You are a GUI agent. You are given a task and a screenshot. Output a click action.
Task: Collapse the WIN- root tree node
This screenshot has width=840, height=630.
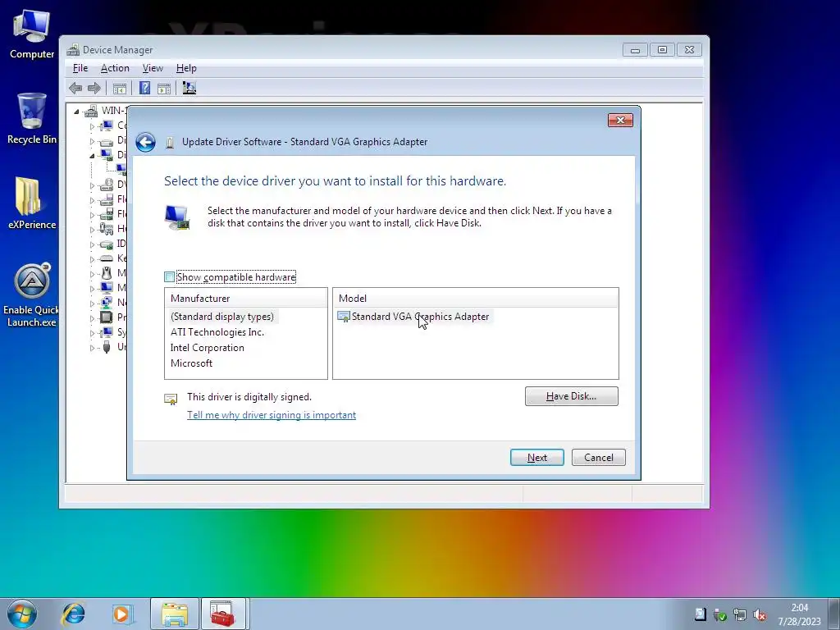click(x=76, y=112)
